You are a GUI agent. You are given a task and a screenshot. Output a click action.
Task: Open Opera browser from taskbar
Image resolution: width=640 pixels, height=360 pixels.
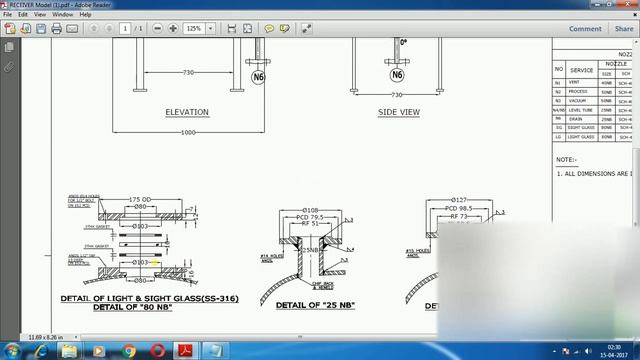(x=158, y=351)
